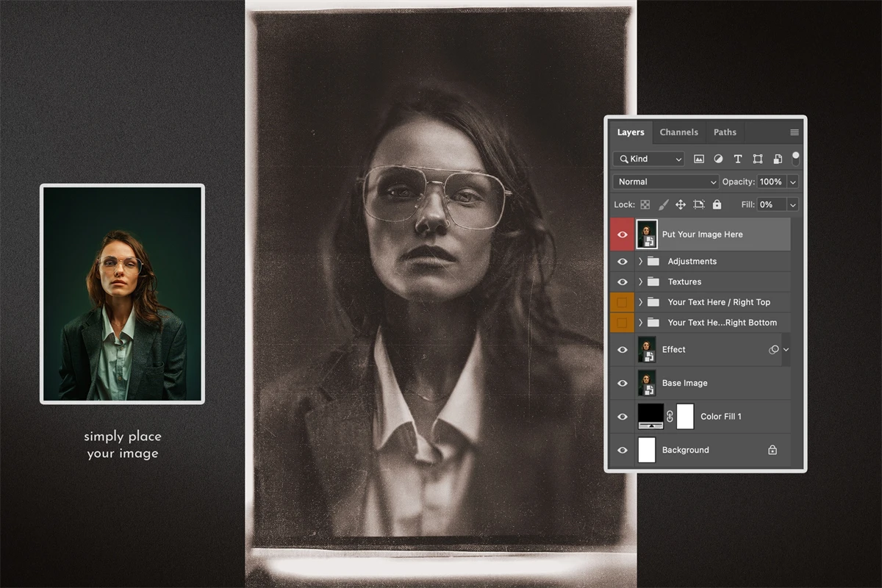The height and width of the screenshot is (588, 882).
Task: Open the Layers panel flyout menu
Action: tap(794, 132)
